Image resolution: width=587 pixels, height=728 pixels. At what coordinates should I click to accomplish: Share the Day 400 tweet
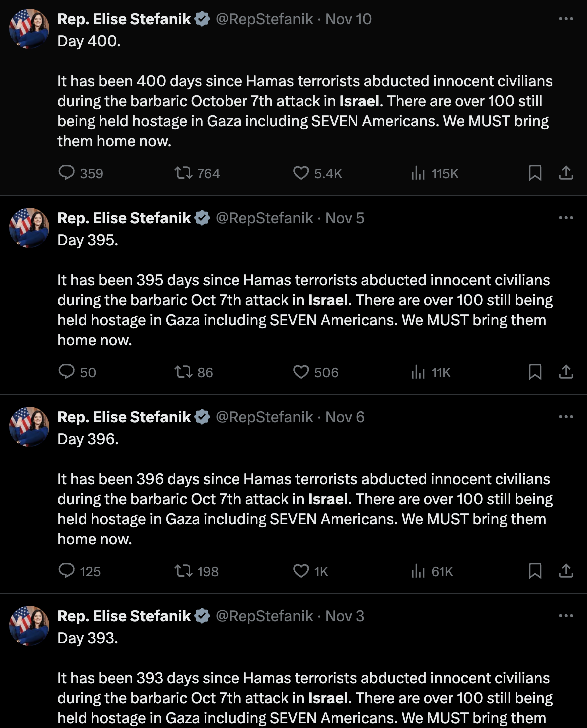(566, 173)
